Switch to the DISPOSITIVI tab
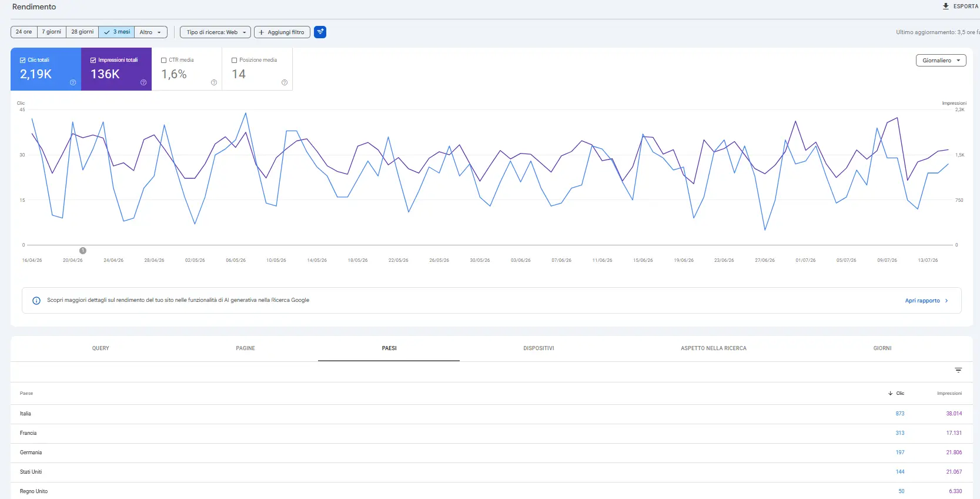This screenshot has width=980, height=499. click(539, 348)
